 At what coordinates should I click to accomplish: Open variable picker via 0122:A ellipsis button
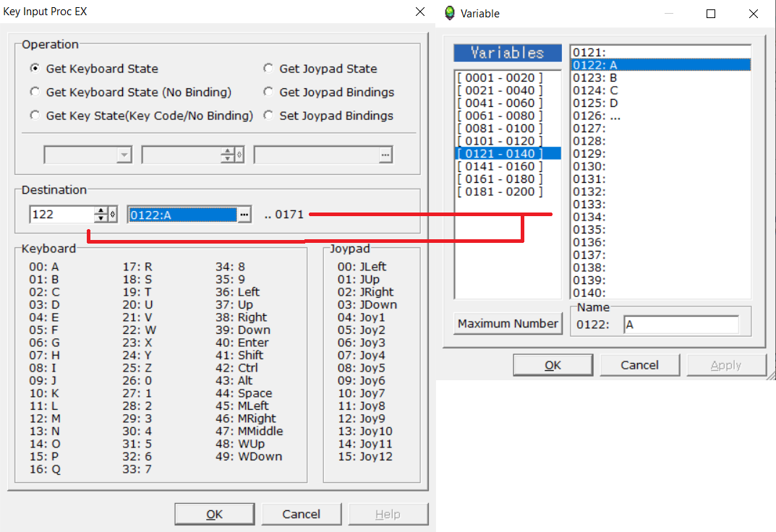click(244, 215)
